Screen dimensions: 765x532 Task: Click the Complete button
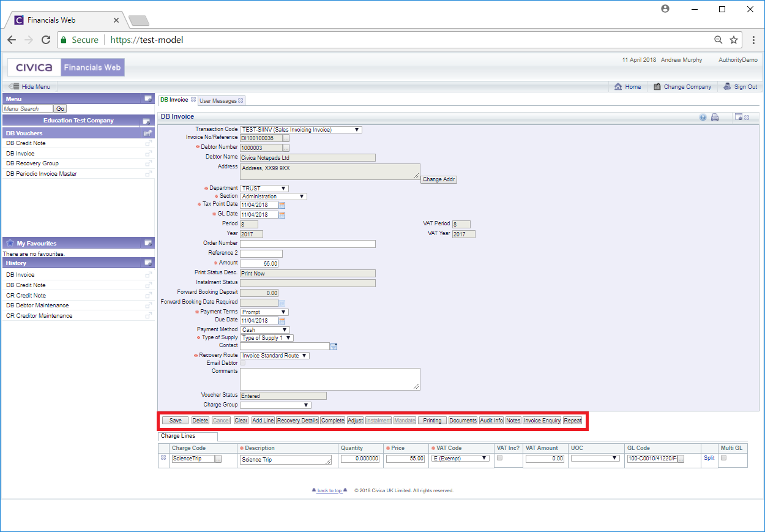point(333,421)
